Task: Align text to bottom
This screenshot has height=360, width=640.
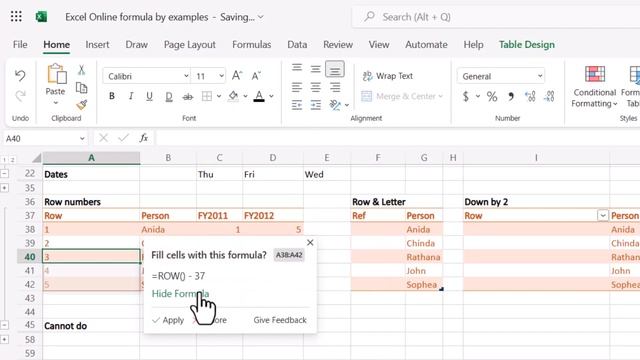Action: pos(335,69)
